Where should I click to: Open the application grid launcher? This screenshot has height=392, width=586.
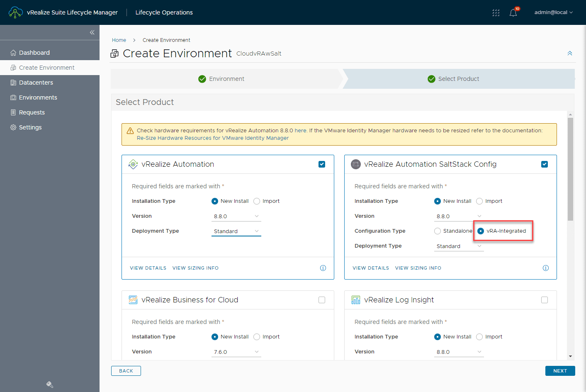click(x=496, y=12)
